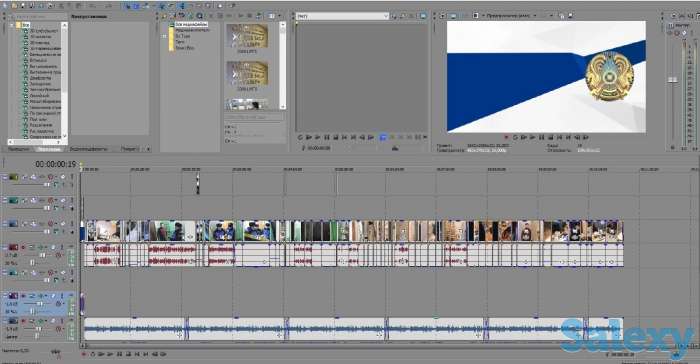Open the Trimmer media history dropdown
This screenshot has width=700, height=364.
coord(386,16)
